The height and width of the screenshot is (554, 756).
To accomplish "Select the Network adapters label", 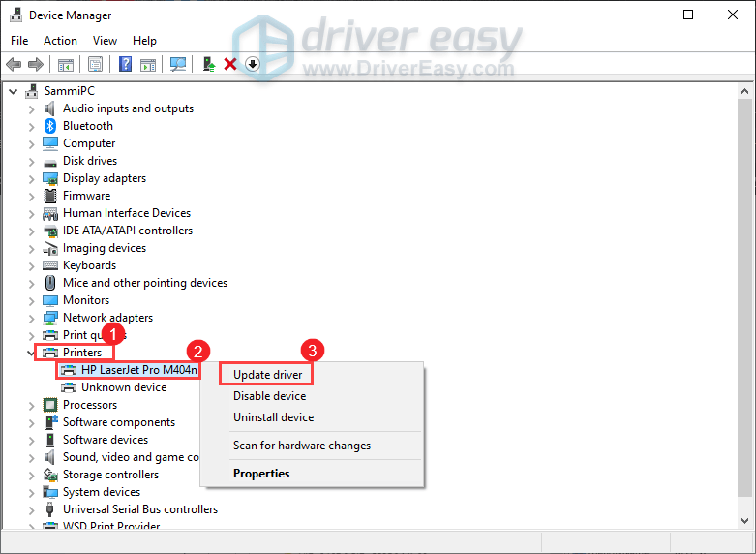I will click(108, 317).
